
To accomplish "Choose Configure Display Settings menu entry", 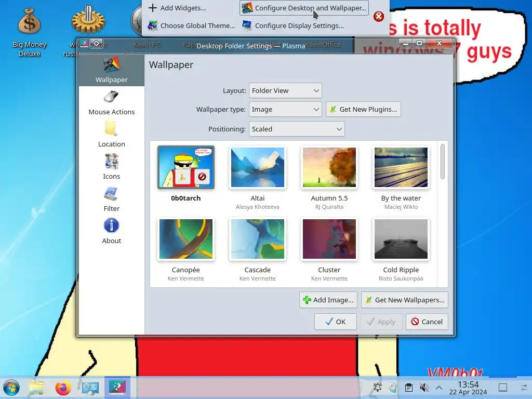I will point(293,25).
